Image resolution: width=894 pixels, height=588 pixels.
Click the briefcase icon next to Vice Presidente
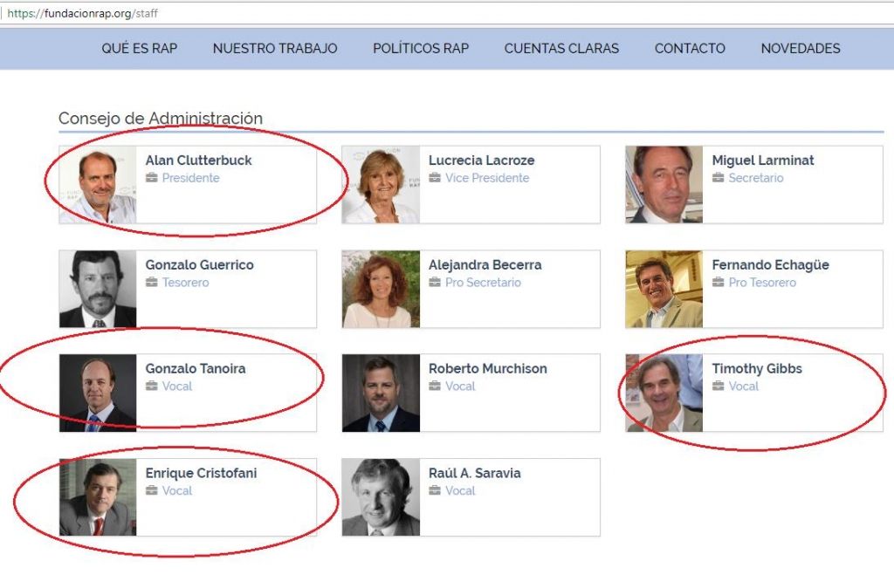[x=435, y=178]
